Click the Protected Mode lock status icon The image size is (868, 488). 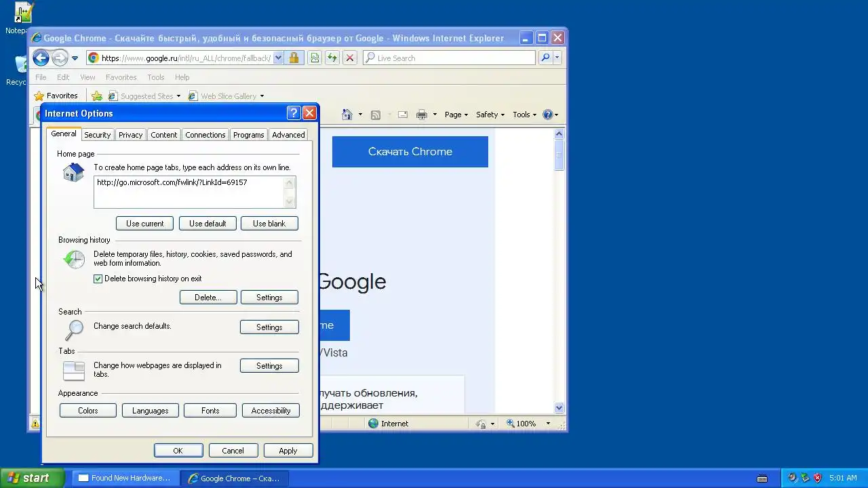[x=481, y=424]
